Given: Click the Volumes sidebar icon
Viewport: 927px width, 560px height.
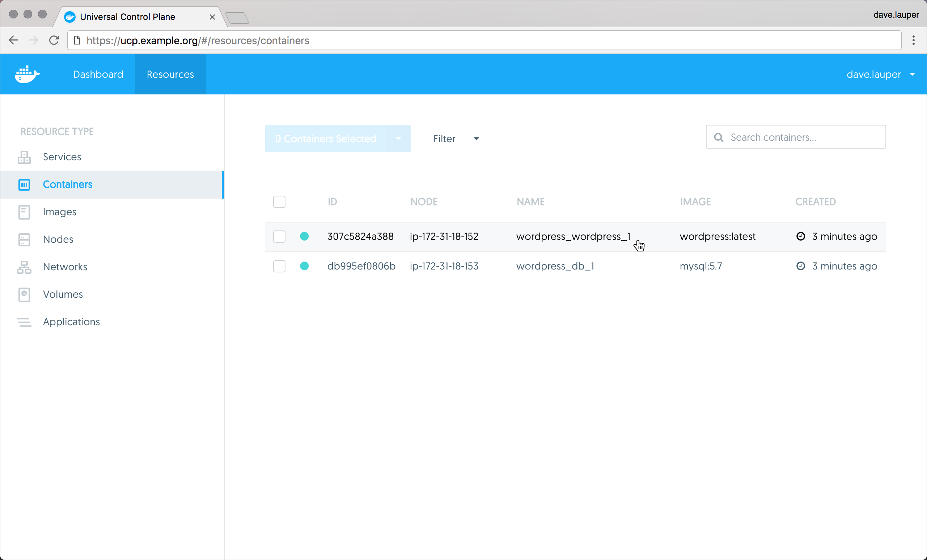Looking at the screenshot, I should 24,294.
